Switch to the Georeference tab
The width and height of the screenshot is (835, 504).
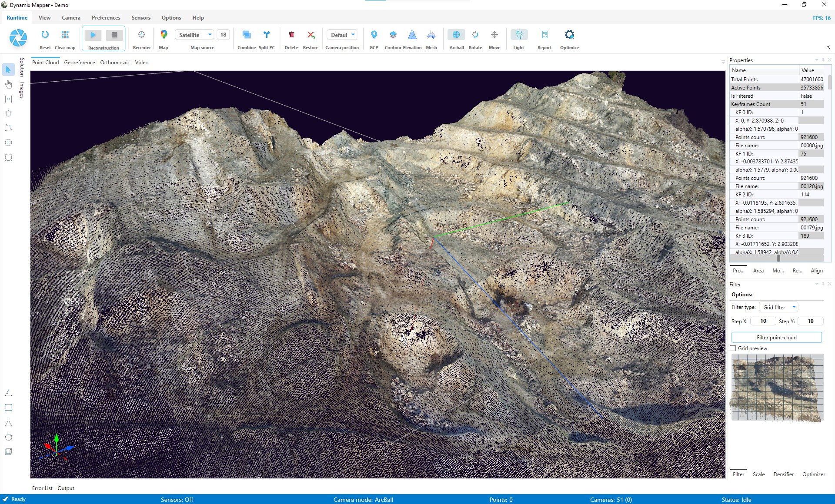pyautogui.click(x=80, y=62)
